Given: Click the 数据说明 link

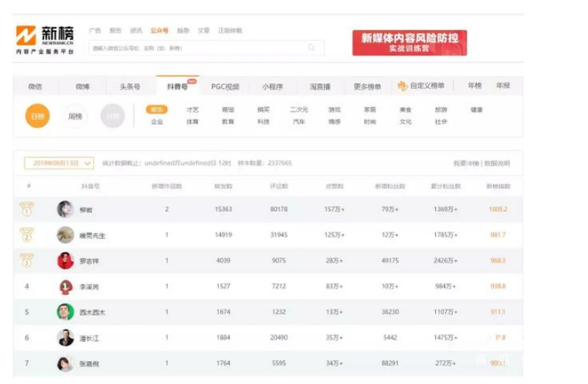Looking at the screenshot, I should (x=496, y=164).
